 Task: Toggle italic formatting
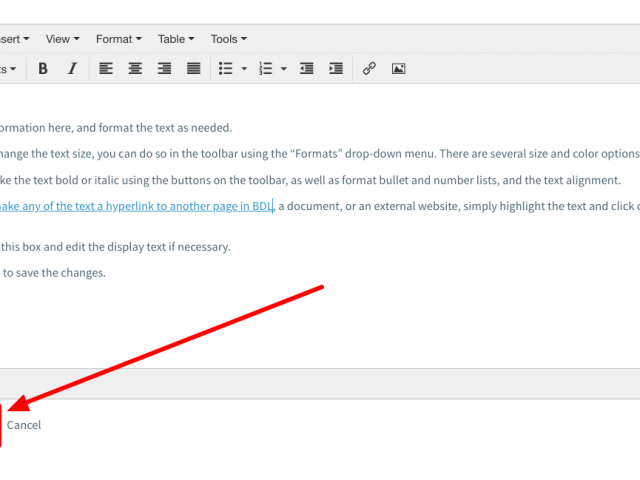[72, 69]
